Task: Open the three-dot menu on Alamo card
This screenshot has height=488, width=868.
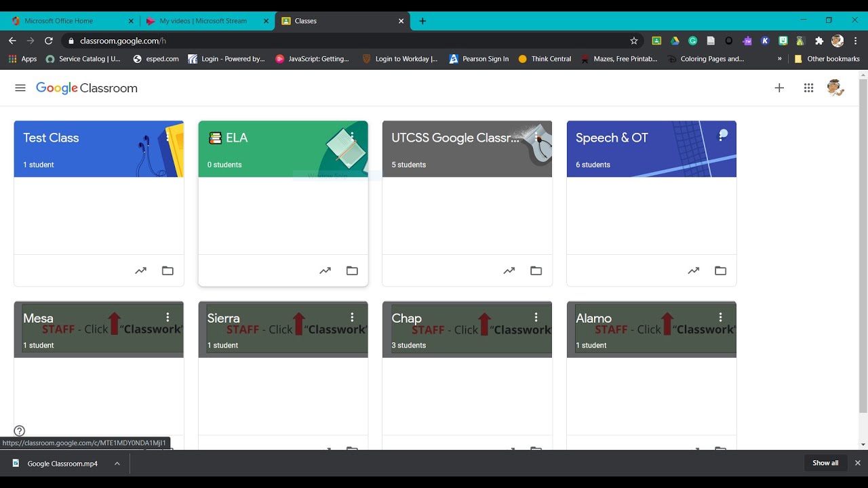Action: pyautogui.click(x=720, y=317)
